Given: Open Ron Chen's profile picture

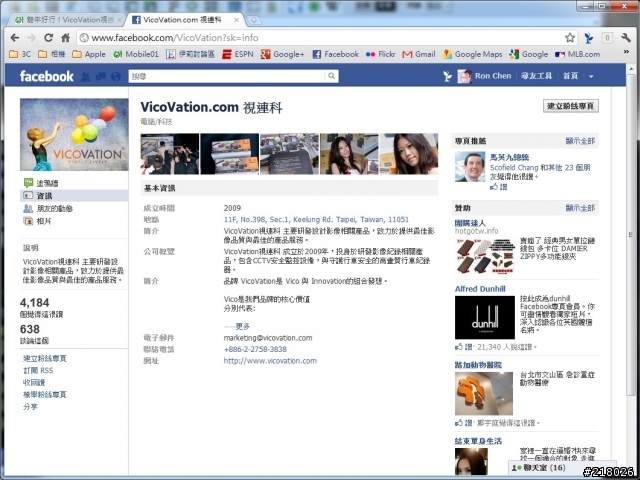Looking at the screenshot, I should tap(464, 76).
